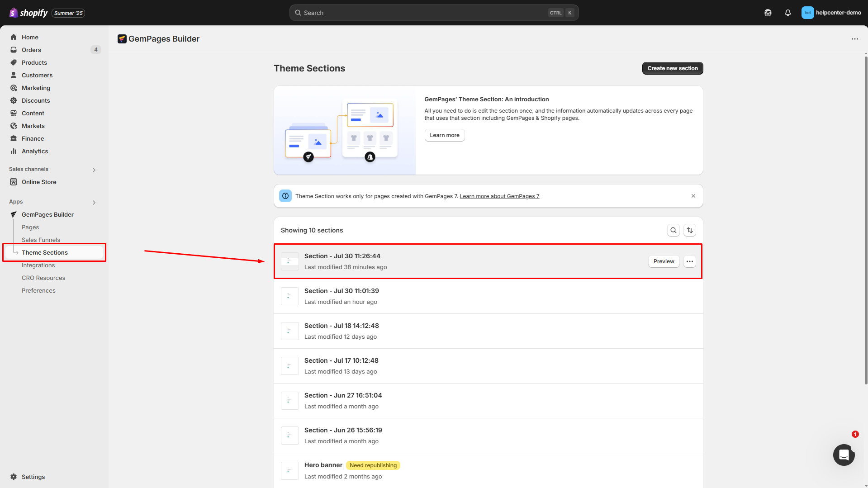Expand the Apps section
Image resolution: width=868 pixels, height=488 pixels.
94,202
